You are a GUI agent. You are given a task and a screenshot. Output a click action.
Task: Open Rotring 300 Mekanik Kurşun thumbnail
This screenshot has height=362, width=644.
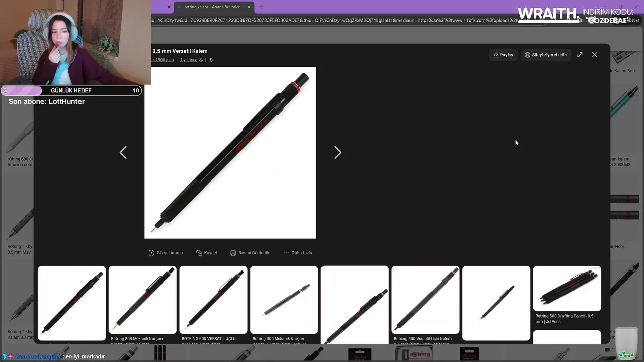pyautogui.click(x=284, y=300)
